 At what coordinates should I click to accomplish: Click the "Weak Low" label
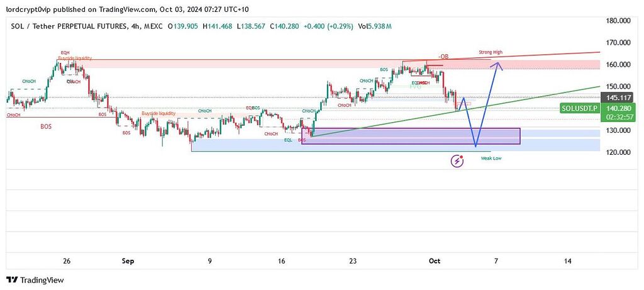coord(491,159)
